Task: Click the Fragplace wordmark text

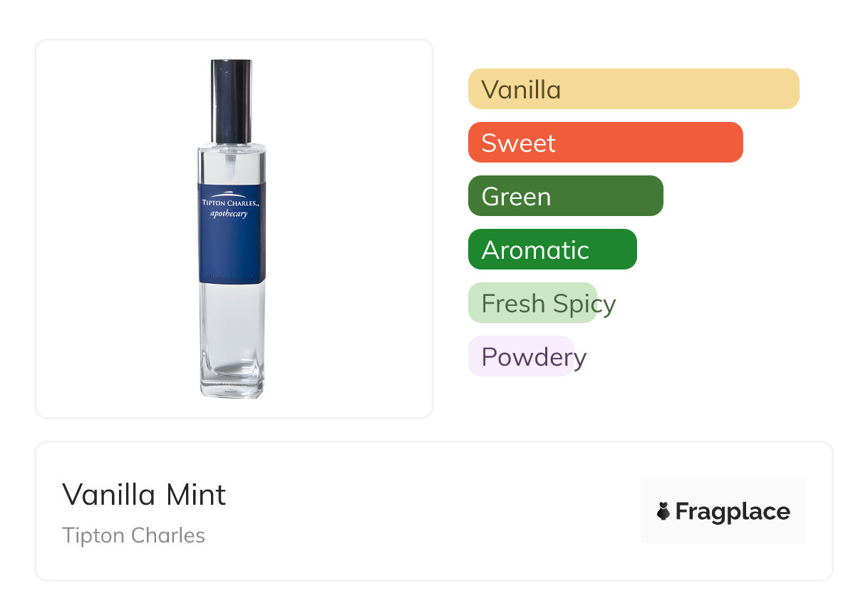Action: pos(733,512)
